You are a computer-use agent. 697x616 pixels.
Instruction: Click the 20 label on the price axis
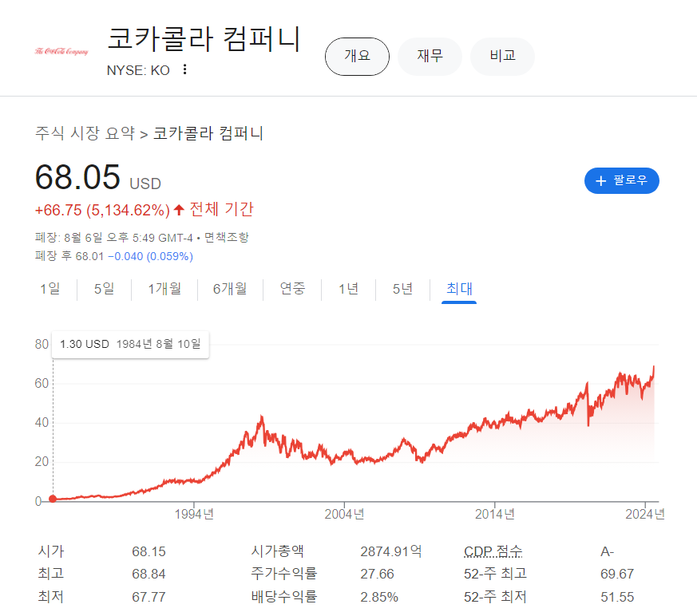(42, 462)
